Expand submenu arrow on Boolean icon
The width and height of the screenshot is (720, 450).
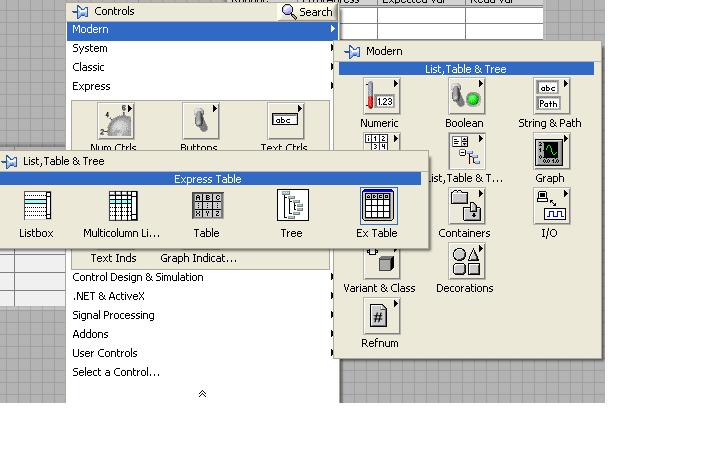point(481,84)
